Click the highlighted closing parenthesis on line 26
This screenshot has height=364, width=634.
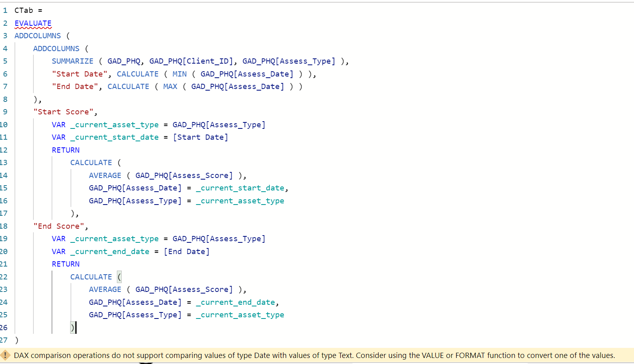pyautogui.click(x=73, y=328)
